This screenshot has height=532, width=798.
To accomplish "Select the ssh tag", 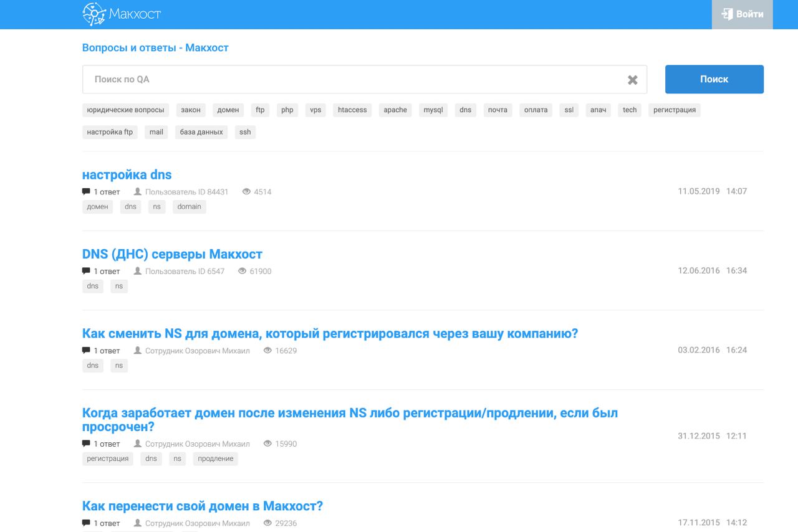I will (x=245, y=132).
